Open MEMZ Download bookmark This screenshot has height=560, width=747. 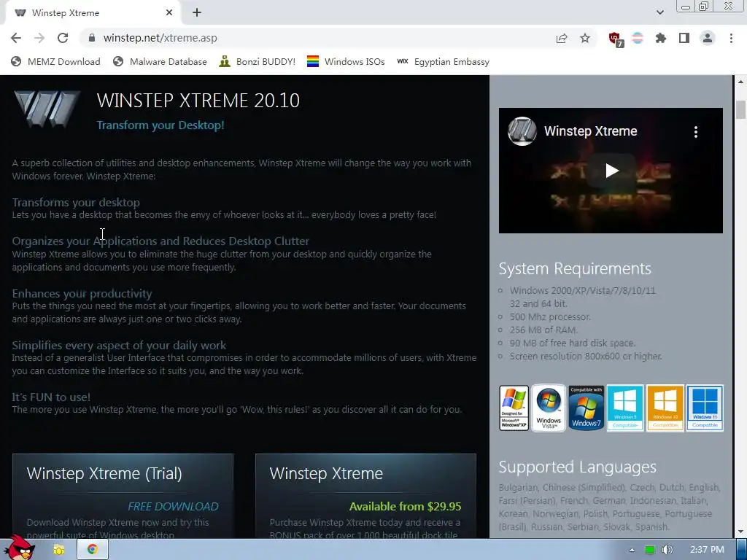(55, 62)
